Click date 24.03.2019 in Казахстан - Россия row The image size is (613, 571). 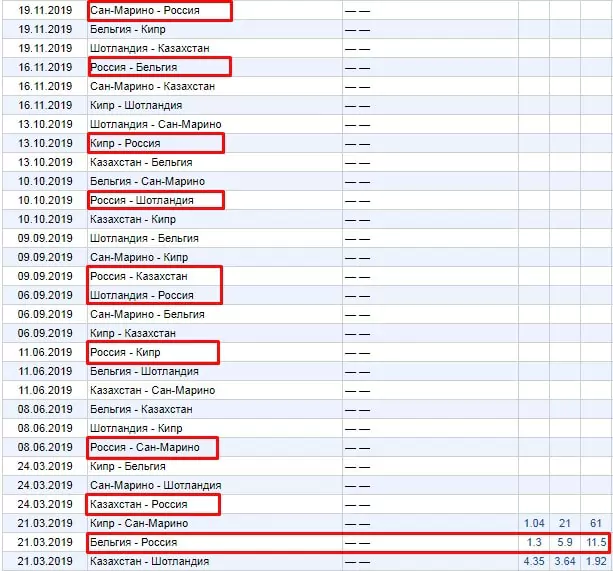coord(45,505)
